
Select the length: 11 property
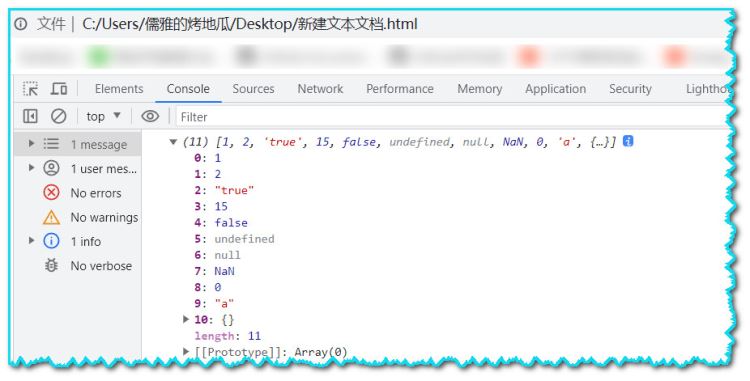coord(228,336)
